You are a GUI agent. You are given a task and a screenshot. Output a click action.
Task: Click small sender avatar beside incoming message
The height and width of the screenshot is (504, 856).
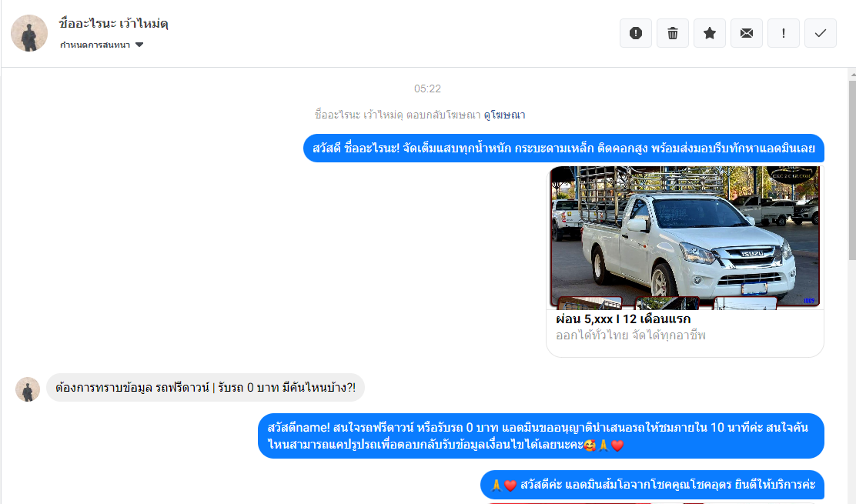pos(28,389)
